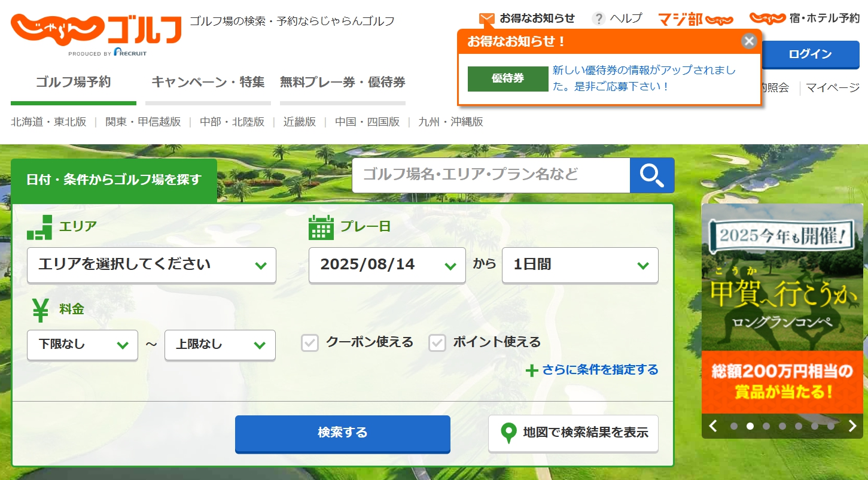The height and width of the screenshot is (480, 868).
Task: Toggle the ポイント使える checkbox
Action: (437, 343)
